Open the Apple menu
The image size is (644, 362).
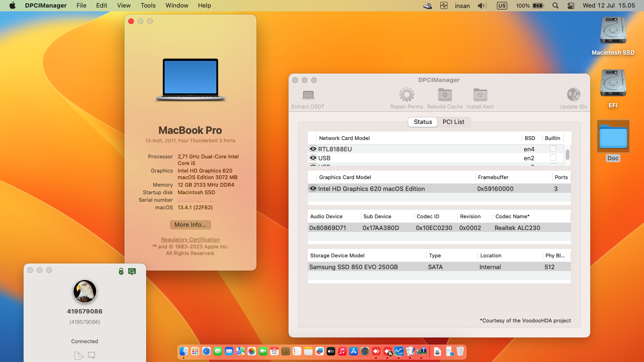[12, 6]
